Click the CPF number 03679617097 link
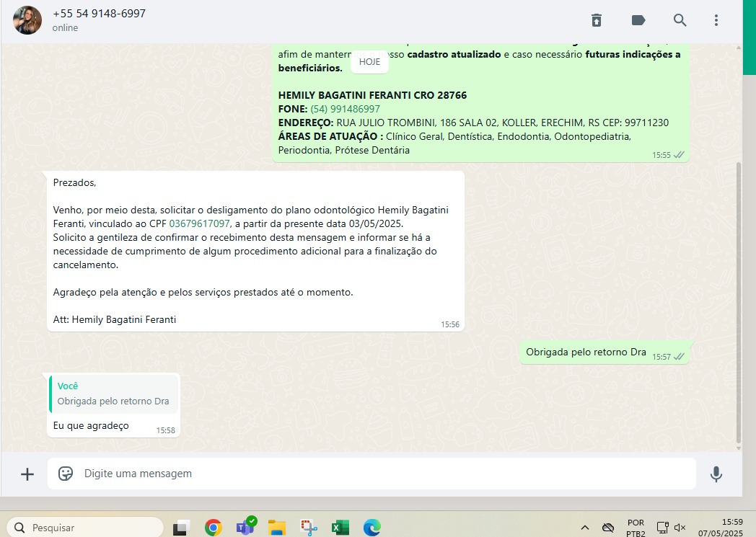The width and height of the screenshot is (756, 537). pyautogui.click(x=200, y=223)
